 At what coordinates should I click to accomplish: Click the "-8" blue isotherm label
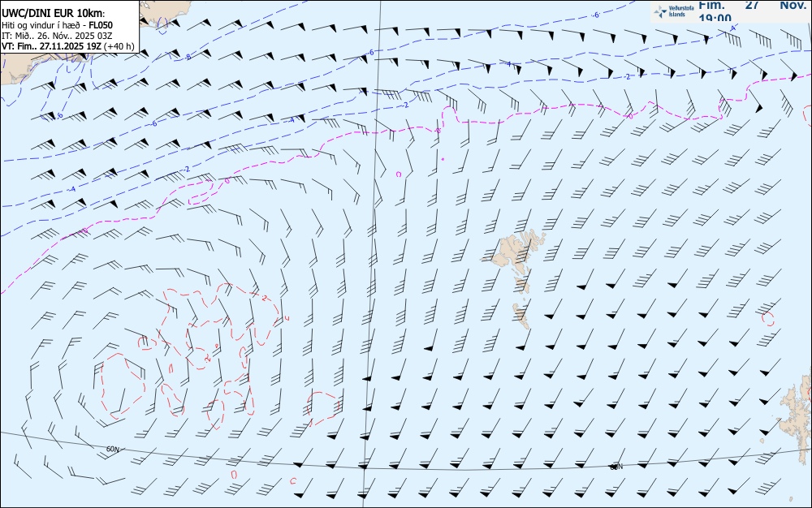click(x=188, y=57)
